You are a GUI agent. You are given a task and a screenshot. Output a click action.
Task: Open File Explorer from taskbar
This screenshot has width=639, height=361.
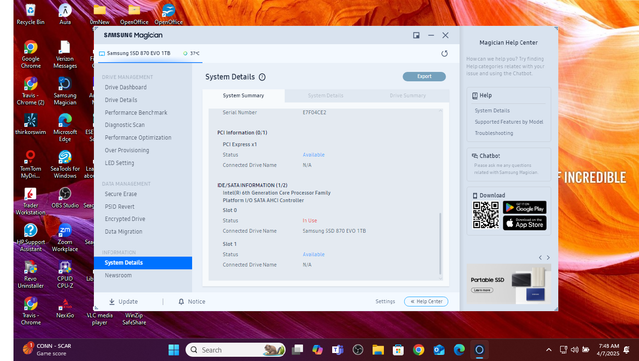coord(378,350)
